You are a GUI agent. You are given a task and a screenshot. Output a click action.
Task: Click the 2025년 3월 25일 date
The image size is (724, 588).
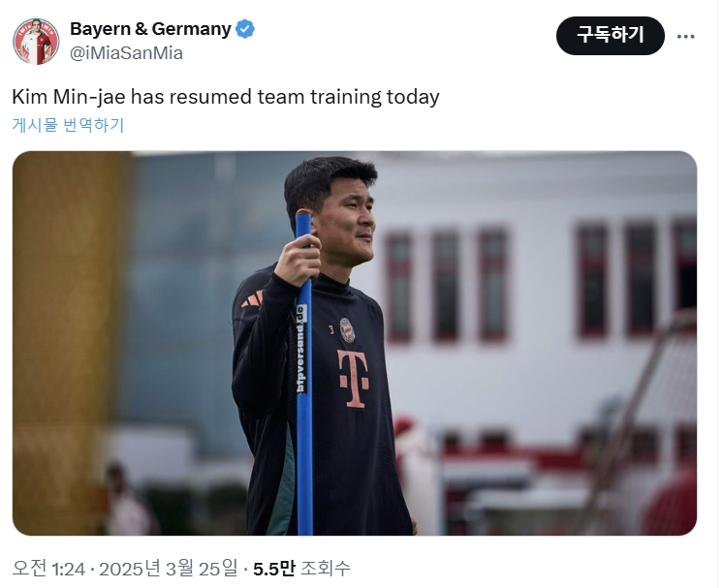pyautogui.click(x=169, y=569)
